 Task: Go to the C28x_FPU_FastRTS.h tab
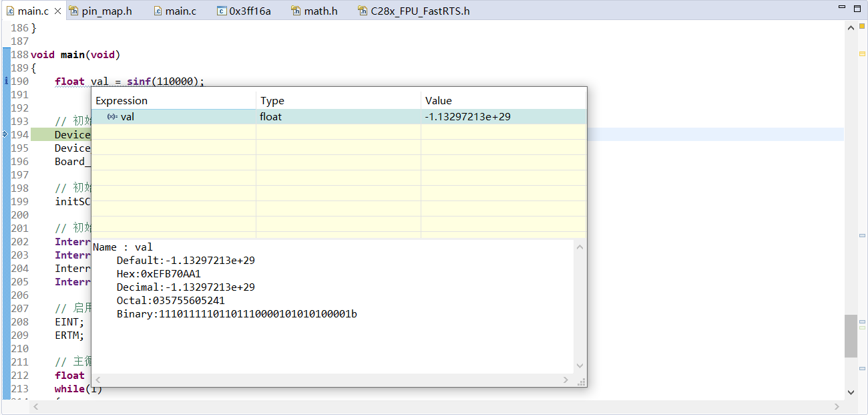pos(419,11)
